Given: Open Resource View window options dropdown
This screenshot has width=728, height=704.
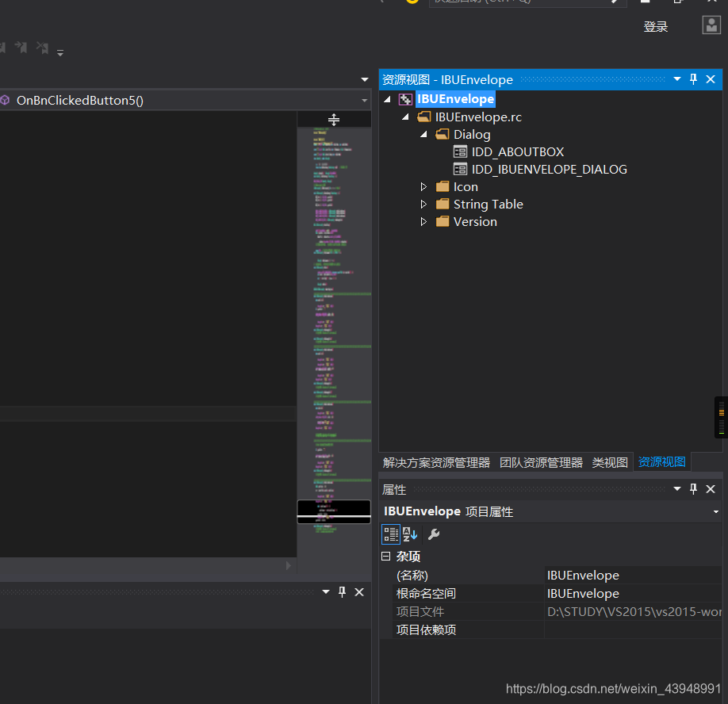Looking at the screenshot, I should [677, 79].
